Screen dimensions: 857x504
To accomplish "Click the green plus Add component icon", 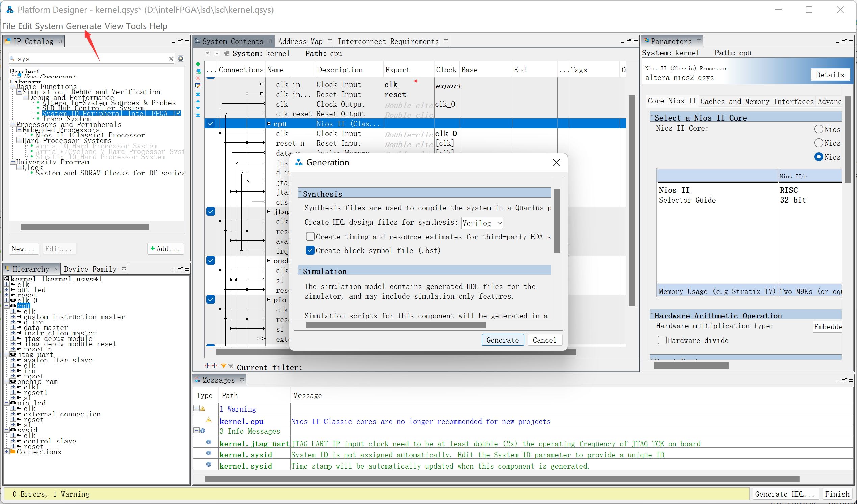I will tap(198, 64).
